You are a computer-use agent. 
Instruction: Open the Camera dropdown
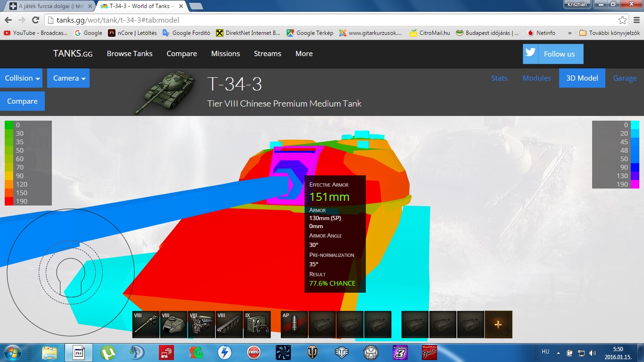68,78
